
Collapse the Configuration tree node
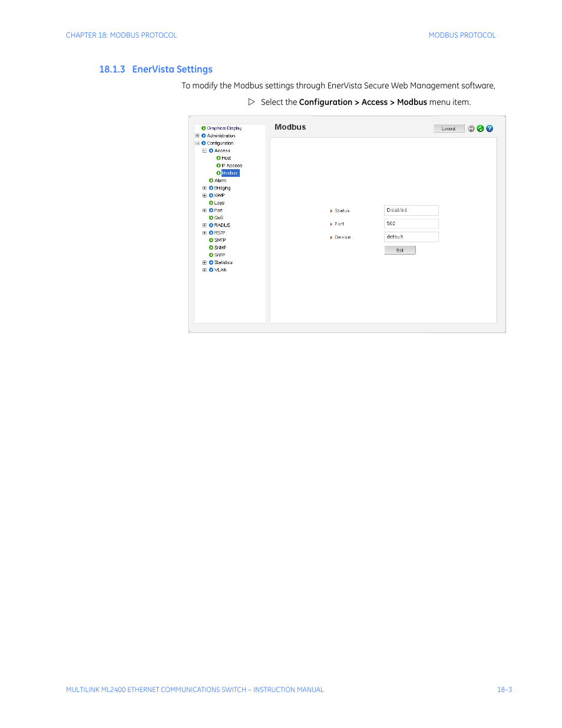(x=197, y=143)
